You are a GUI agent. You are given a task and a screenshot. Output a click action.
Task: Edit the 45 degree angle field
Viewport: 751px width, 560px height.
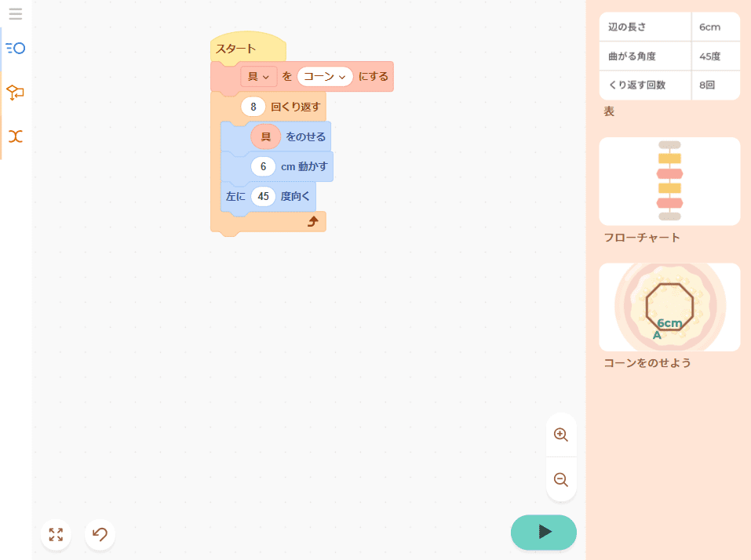[x=263, y=196]
